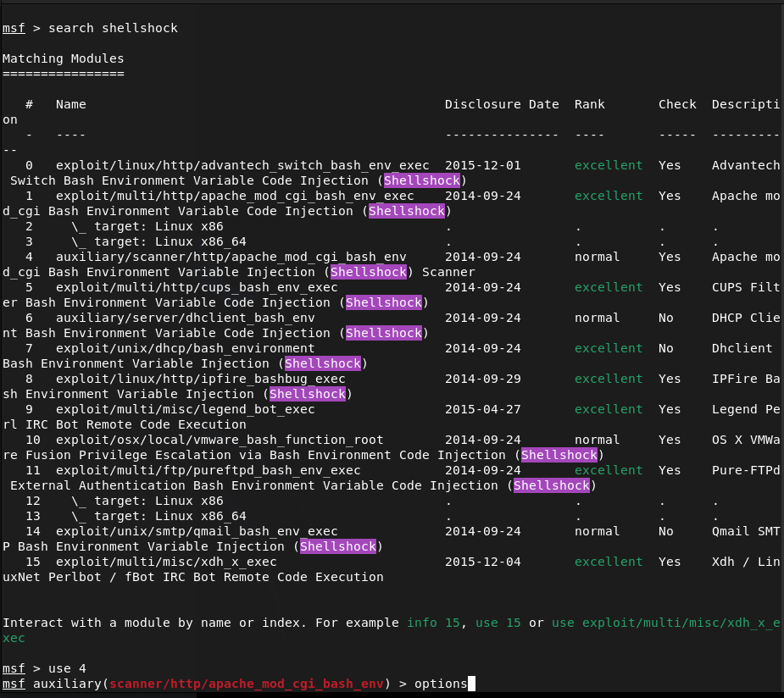Click exploit/unix/dhcp/bash_environment module name
784x698 pixels.
185,348
